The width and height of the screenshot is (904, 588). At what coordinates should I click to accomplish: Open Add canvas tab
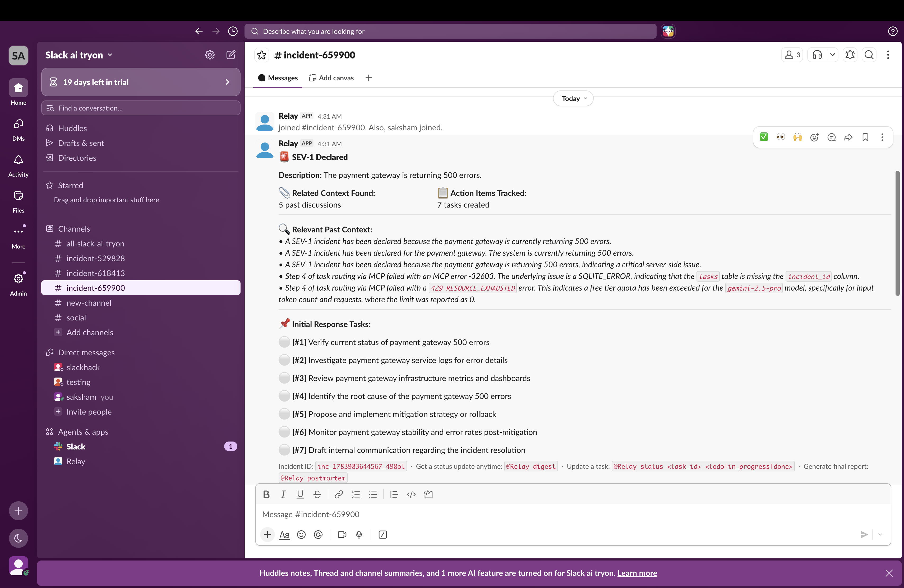coord(331,78)
